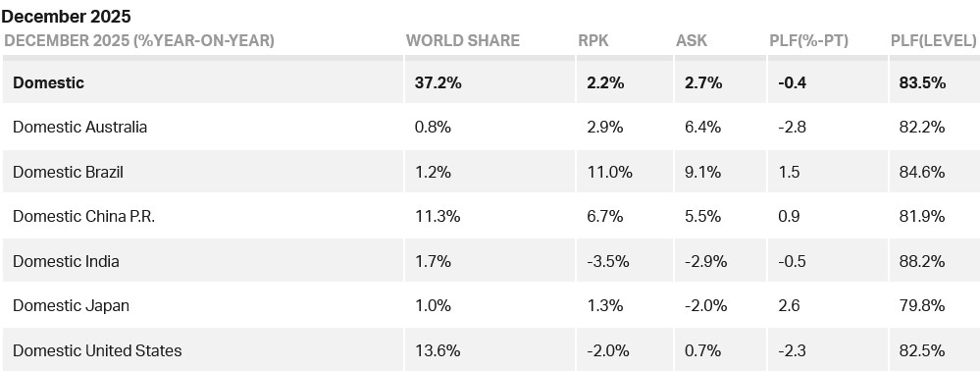Select the Domestic Brazil row label
This screenshot has width=980, height=371.
click(x=68, y=172)
